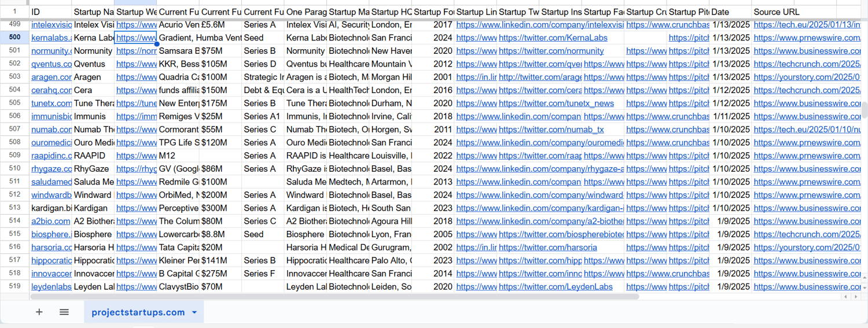Image resolution: width=868 pixels, height=328 pixels.
Task: Select the Qventus startup name cell
Action: click(93, 64)
